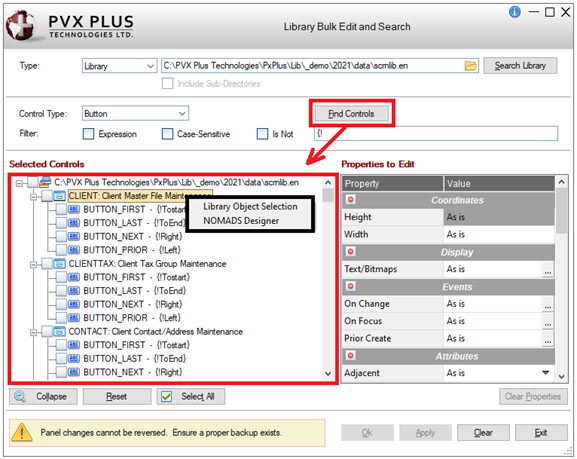Check the library root node checkbox
This screenshot has height=459, width=577.
click(32, 182)
